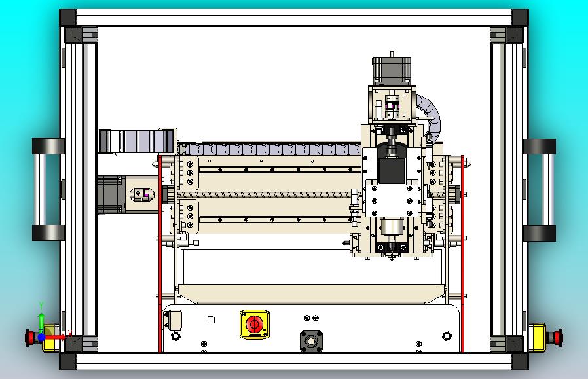The width and height of the screenshot is (588, 379).
Task: Pick the right side emergency stop button
Action: (555, 336)
